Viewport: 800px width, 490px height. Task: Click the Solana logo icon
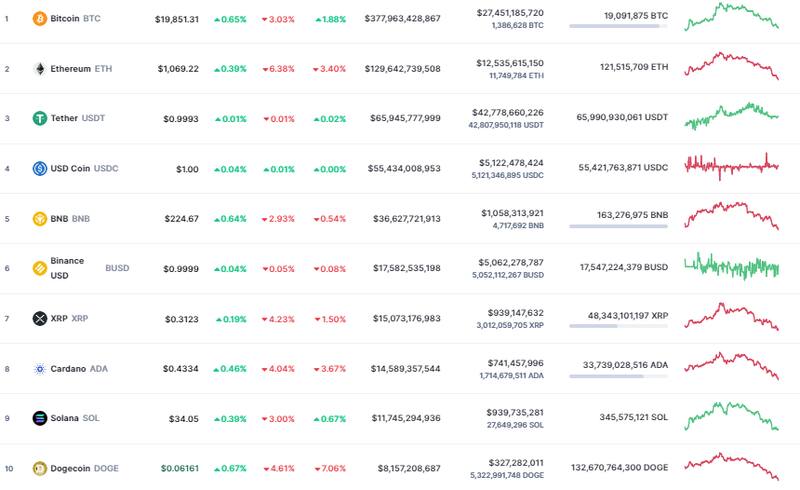tap(40, 418)
